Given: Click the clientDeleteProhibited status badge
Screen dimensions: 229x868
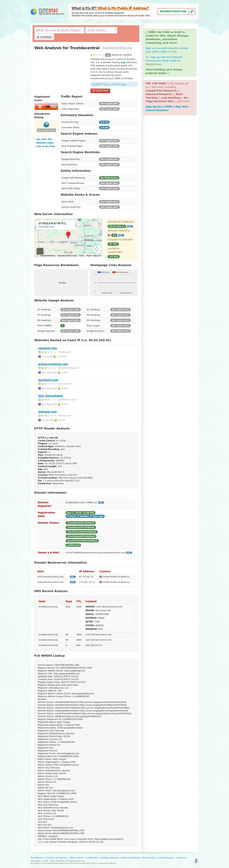Looking at the screenshot, I should [81, 523].
